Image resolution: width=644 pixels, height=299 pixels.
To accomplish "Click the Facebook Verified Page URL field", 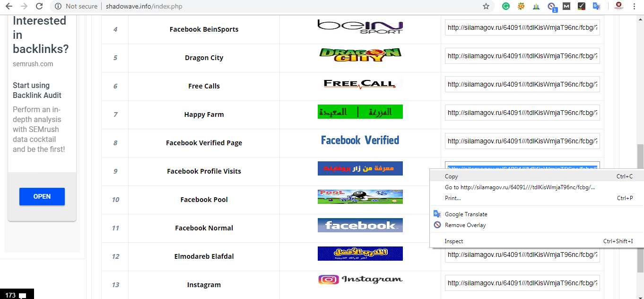I will click(x=522, y=141).
